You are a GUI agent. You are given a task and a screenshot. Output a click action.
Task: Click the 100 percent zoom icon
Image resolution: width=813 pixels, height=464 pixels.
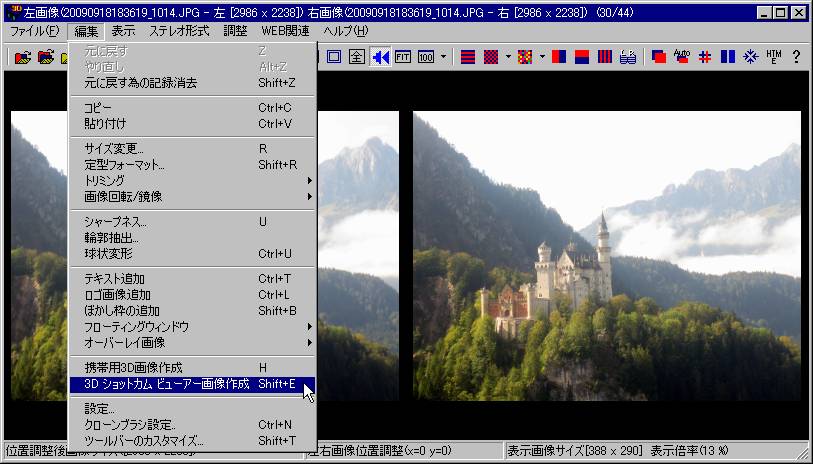pyautogui.click(x=426, y=57)
